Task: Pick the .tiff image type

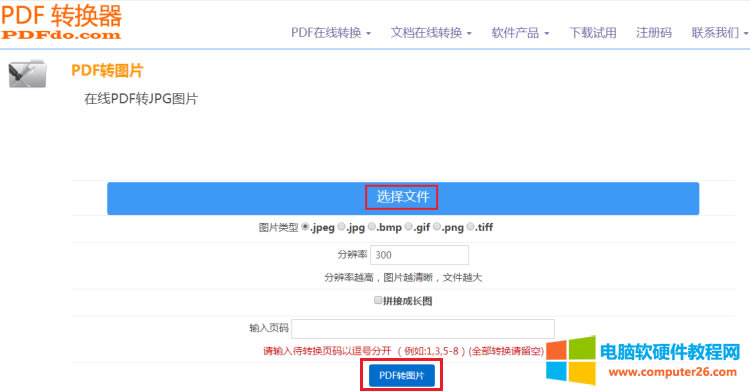Action: (x=471, y=227)
